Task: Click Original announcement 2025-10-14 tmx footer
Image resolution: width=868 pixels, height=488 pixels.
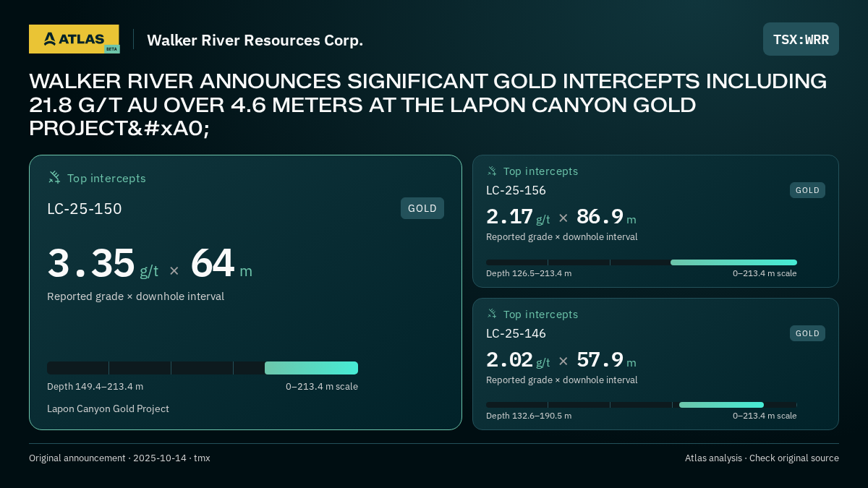Action: (x=119, y=458)
